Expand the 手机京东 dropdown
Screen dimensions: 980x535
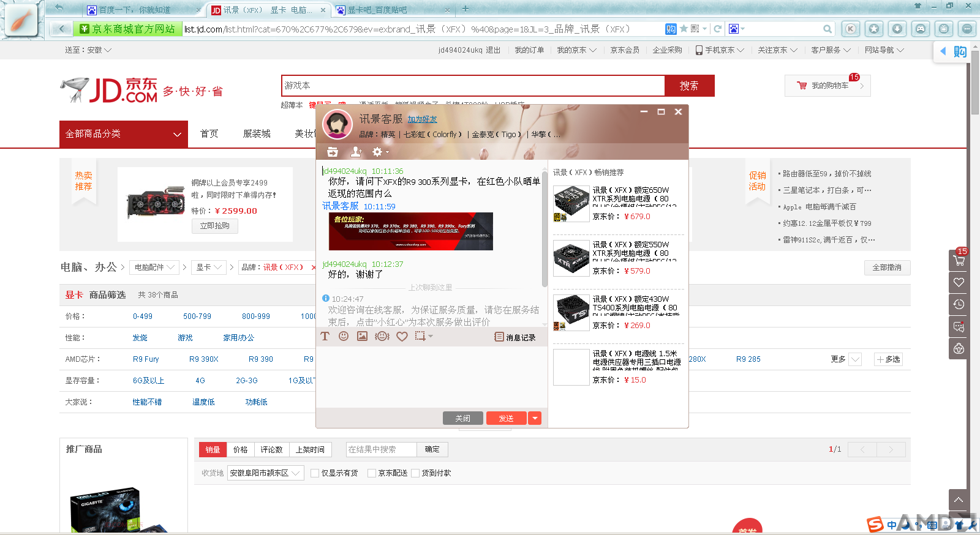point(720,50)
